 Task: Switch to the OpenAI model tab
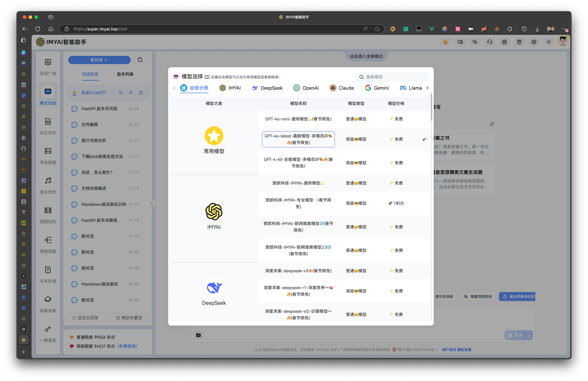pos(306,88)
